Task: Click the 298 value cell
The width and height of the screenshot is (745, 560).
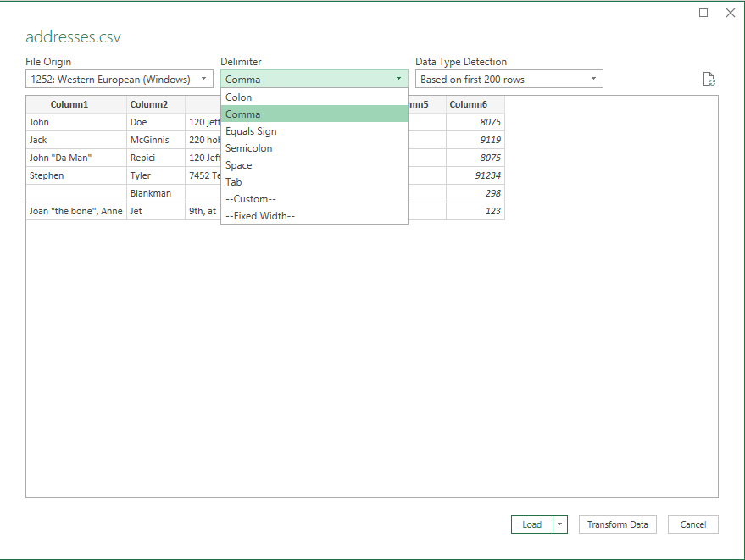Action: [475, 193]
